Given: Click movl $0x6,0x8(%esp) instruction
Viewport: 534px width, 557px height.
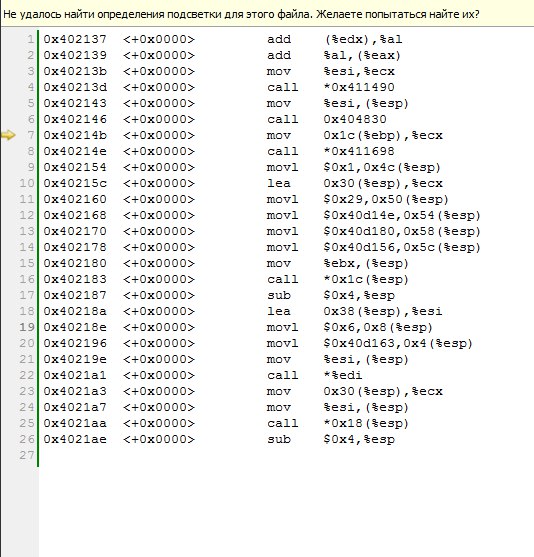Looking at the screenshot, I should point(350,327).
